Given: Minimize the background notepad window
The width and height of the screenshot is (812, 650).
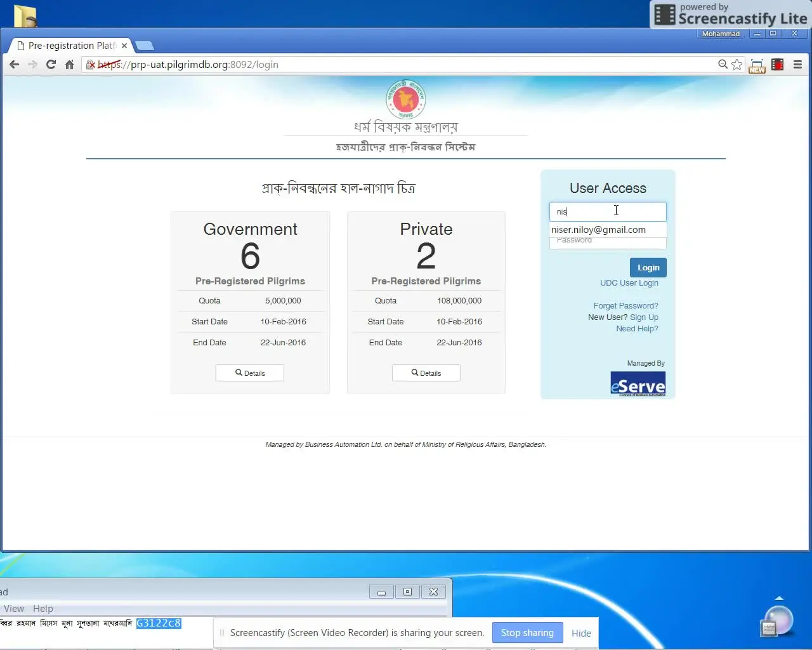Looking at the screenshot, I should tap(381, 592).
